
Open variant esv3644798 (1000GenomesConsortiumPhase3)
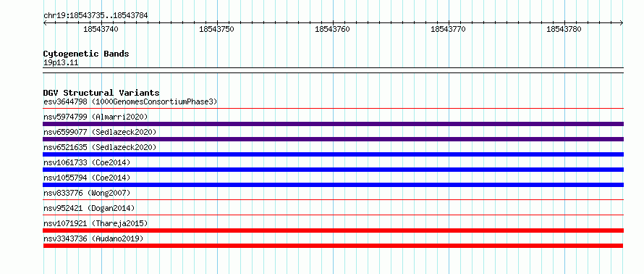(x=130, y=101)
